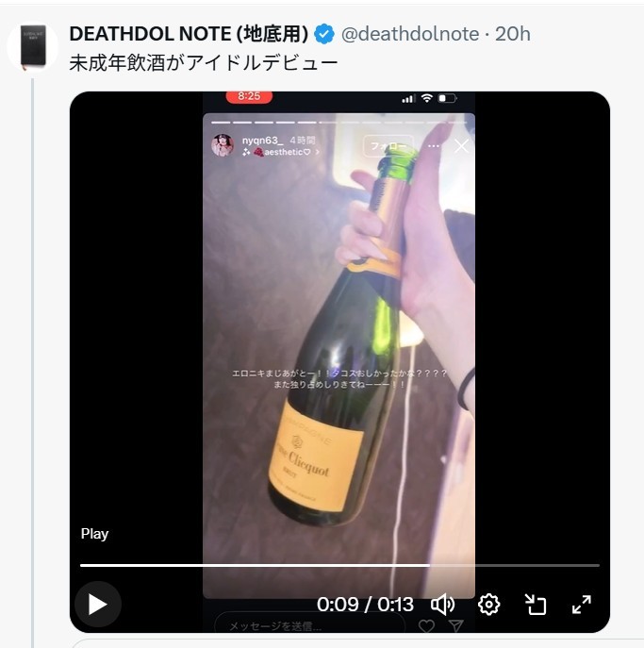Click the picture-in-picture icon
Screen dimensions: 644x648
click(x=535, y=605)
